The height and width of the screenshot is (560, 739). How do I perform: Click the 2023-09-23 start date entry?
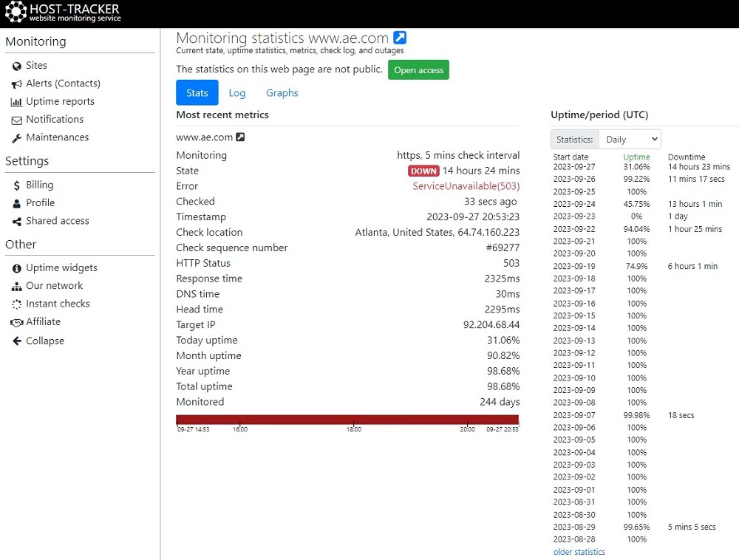pyautogui.click(x=574, y=216)
